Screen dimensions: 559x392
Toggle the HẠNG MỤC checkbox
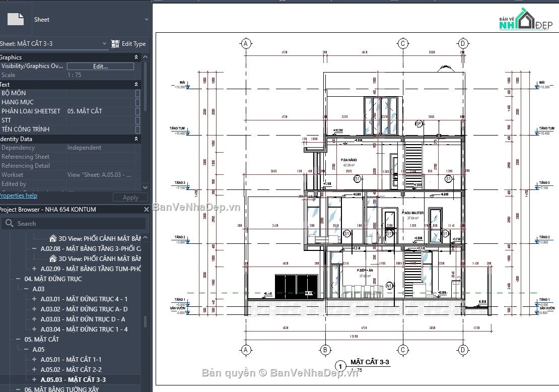coord(137,102)
